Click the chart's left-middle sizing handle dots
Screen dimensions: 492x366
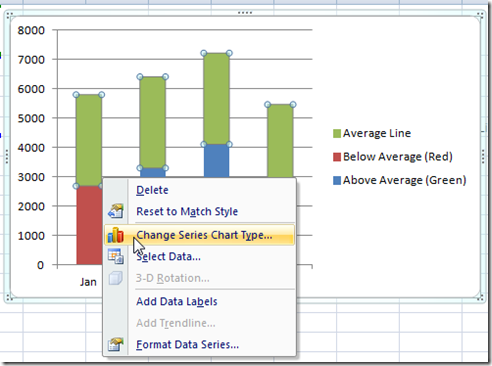coord(7,156)
